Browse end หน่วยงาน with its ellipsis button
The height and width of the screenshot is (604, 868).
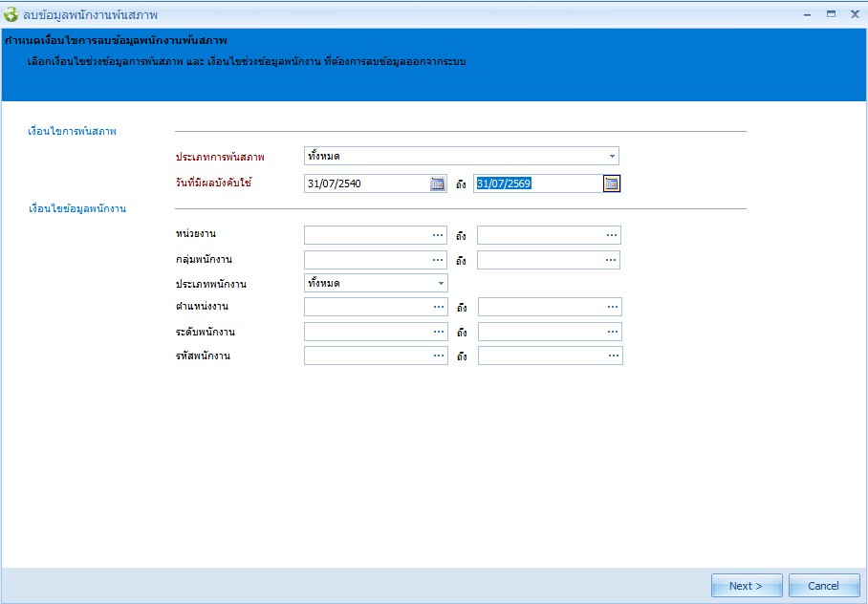coord(611,235)
